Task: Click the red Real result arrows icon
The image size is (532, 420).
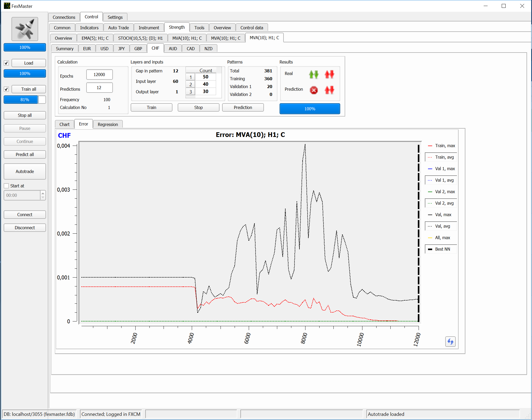Action: coord(329,74)
